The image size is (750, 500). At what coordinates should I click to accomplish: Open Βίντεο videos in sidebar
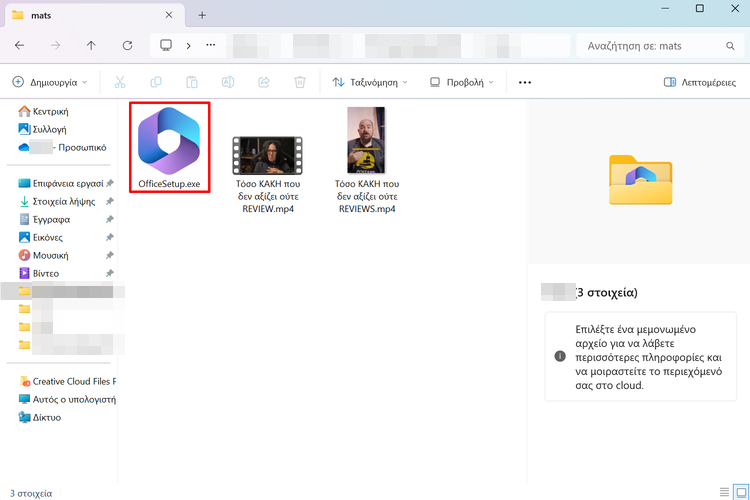click(39, 273)
